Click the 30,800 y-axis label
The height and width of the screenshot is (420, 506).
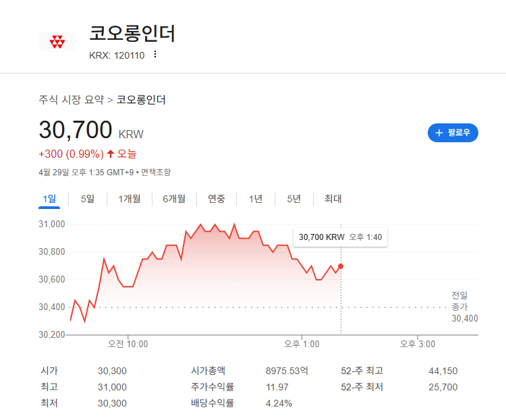pos(52,251)
